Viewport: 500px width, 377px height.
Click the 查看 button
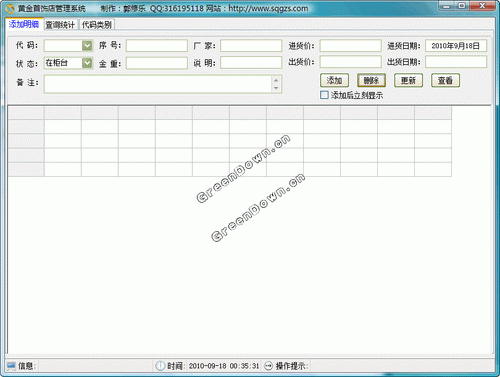[x=445, y=80]
